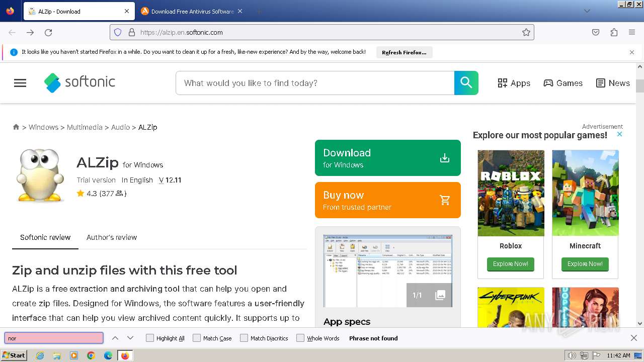The image size is (644, 362).
Task: Open the Apps menu in Softonic header
Action: point(514,83)
